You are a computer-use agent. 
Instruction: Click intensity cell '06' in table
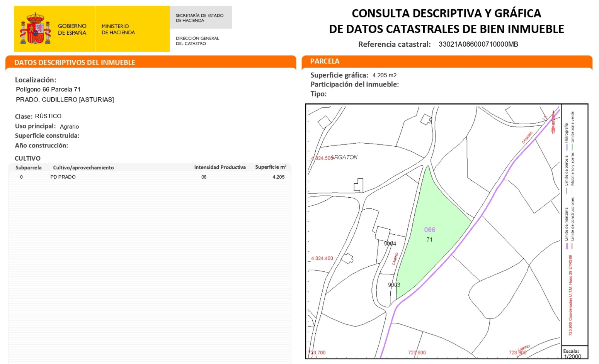pyautogui.click(x=204, y=177)
